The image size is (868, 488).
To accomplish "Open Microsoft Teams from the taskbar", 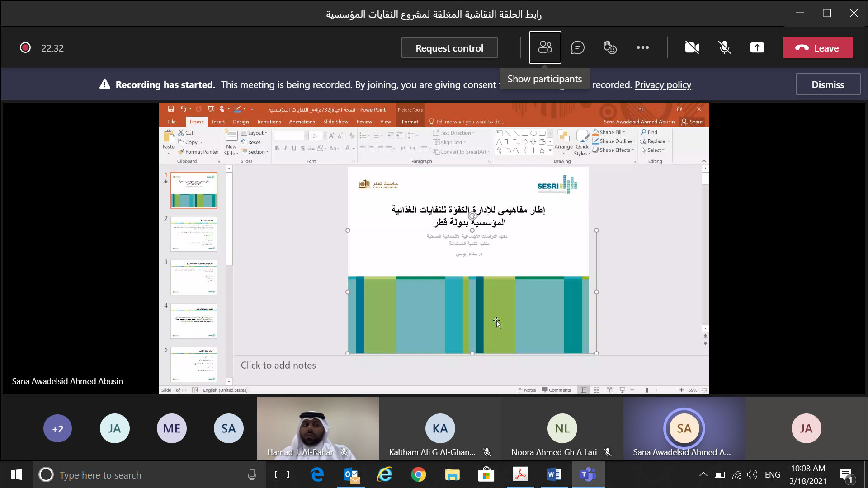I will tap(588, 475).
